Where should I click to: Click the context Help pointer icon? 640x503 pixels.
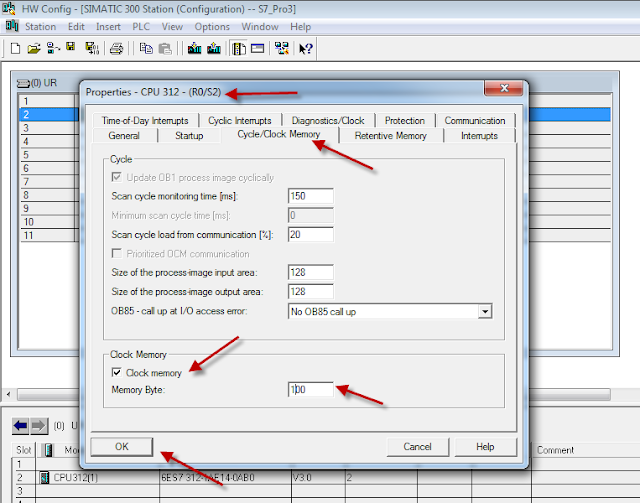pyautogui.click(x=305, y=49)
